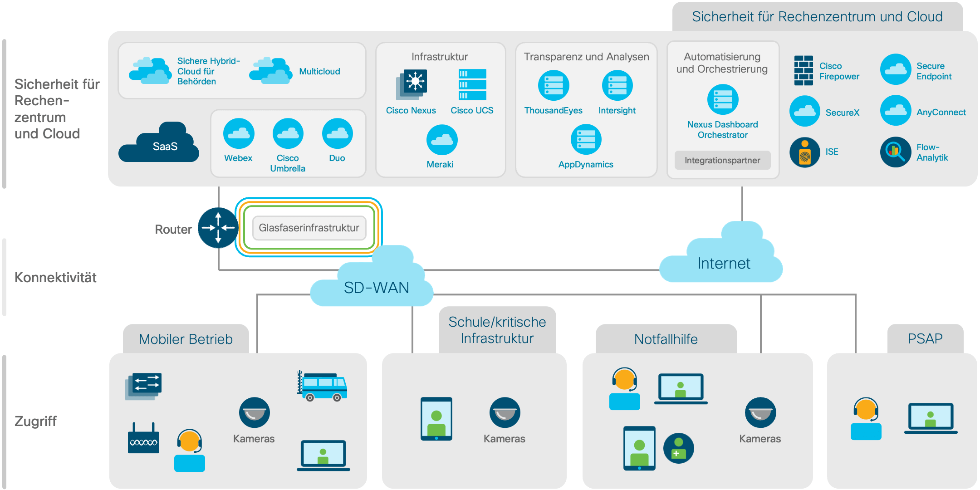Click the headset agent icon in Mobiler Betrieb
980x490 pixels.
click(190, 451)
